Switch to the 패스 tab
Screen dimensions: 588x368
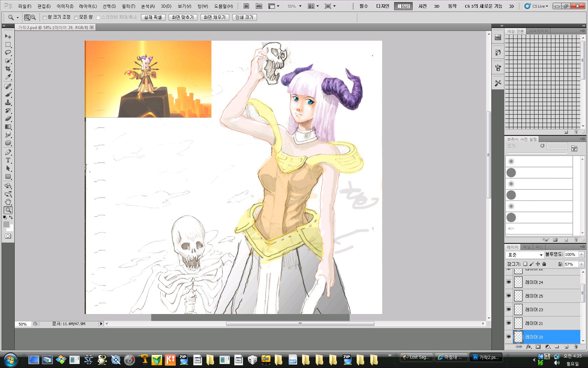(539, 247)
